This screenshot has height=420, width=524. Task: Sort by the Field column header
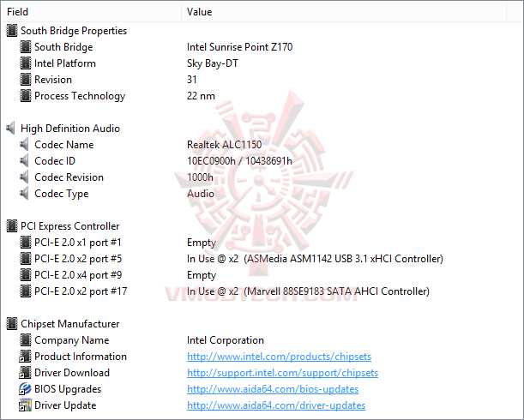click(x=92, y=12)
